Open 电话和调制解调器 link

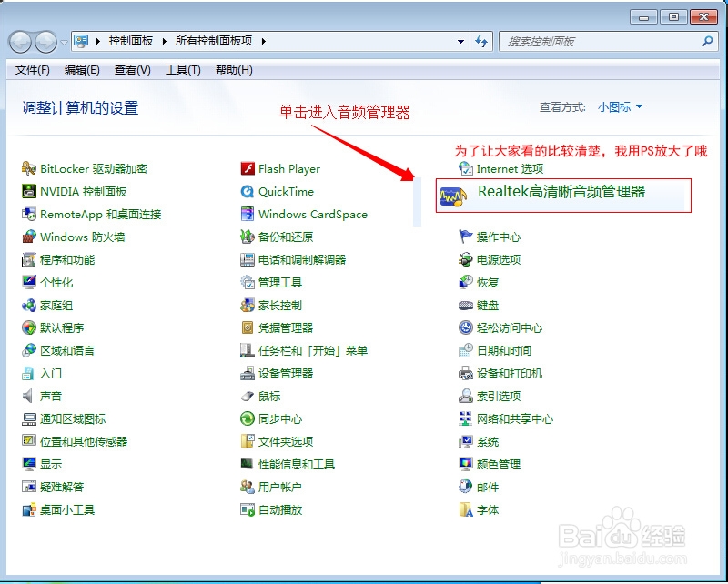(x=302, y=259)
